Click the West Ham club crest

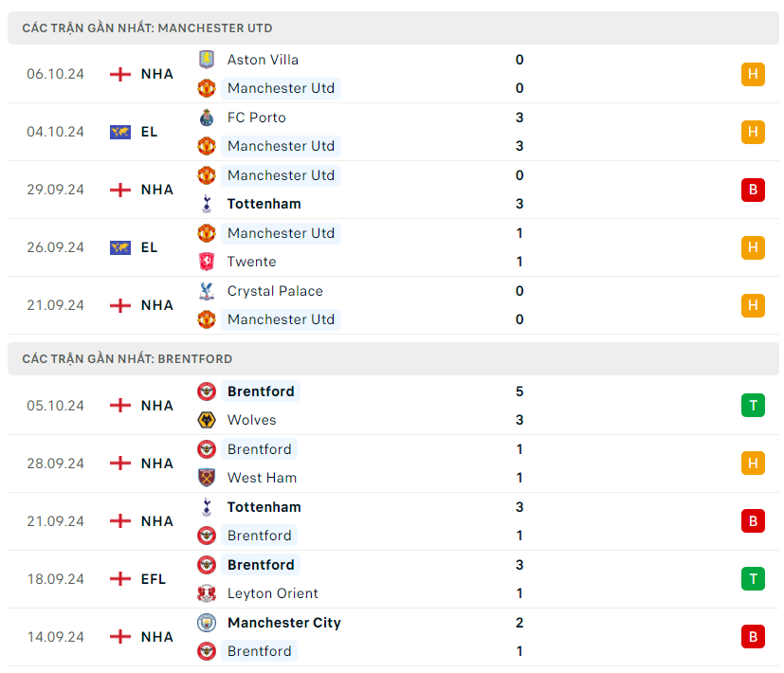[207, 478]
